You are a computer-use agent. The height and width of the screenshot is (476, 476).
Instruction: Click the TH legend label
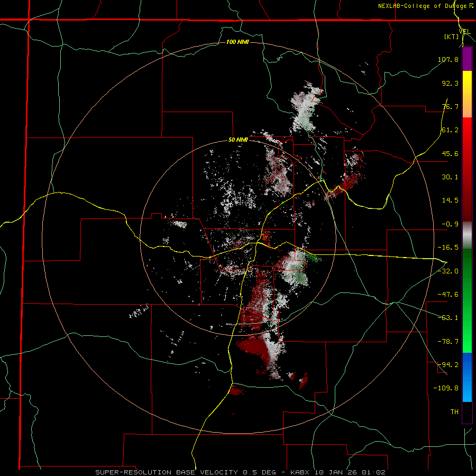click(x=454, y=411)
